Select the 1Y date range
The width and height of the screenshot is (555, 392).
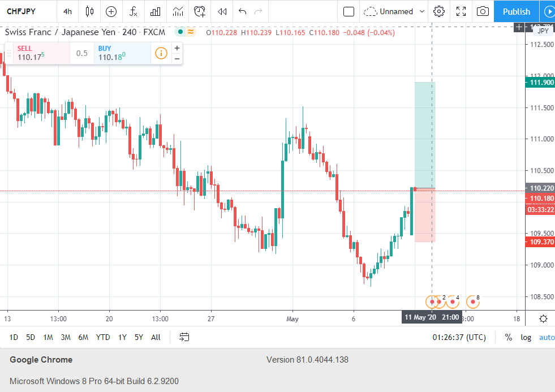[x=122, y=337]
